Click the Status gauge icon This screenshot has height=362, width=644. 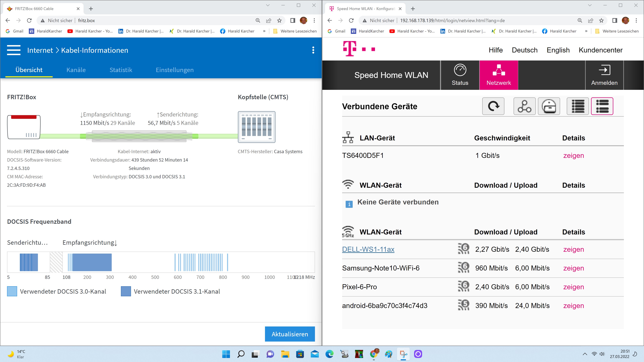(x=460, y=70)
